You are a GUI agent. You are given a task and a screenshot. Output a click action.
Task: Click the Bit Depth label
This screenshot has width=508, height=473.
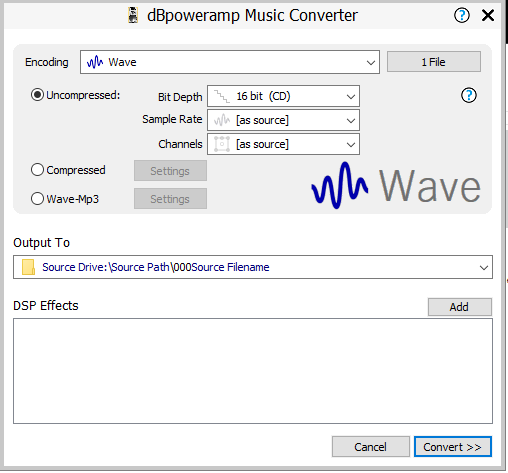[x=180, y=97]
